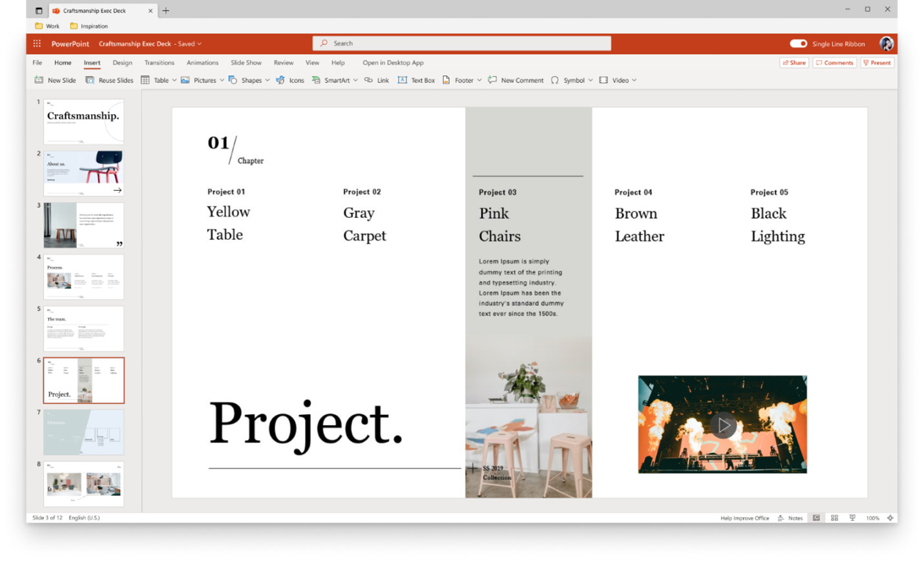Open the Review tab
924x561 pixels.
[x=284, y=63]
